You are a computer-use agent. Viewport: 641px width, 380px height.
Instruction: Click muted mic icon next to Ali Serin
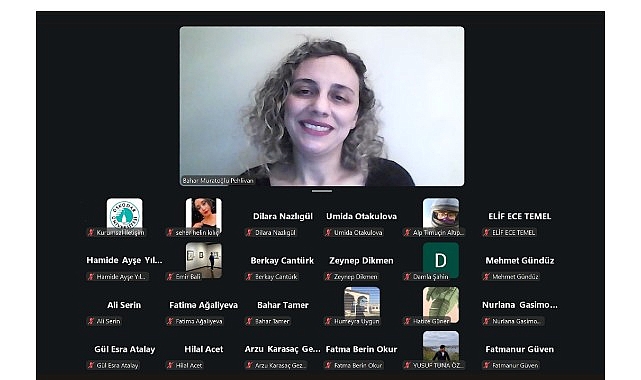tap(91, 321)
